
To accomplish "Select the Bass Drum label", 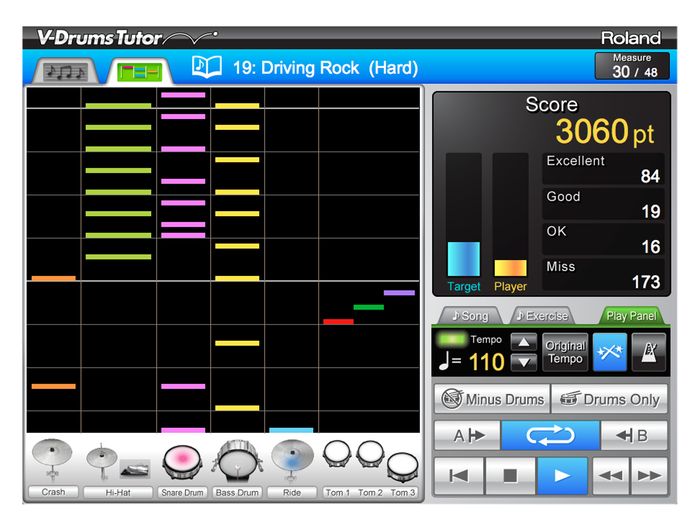I will point(237,492).
